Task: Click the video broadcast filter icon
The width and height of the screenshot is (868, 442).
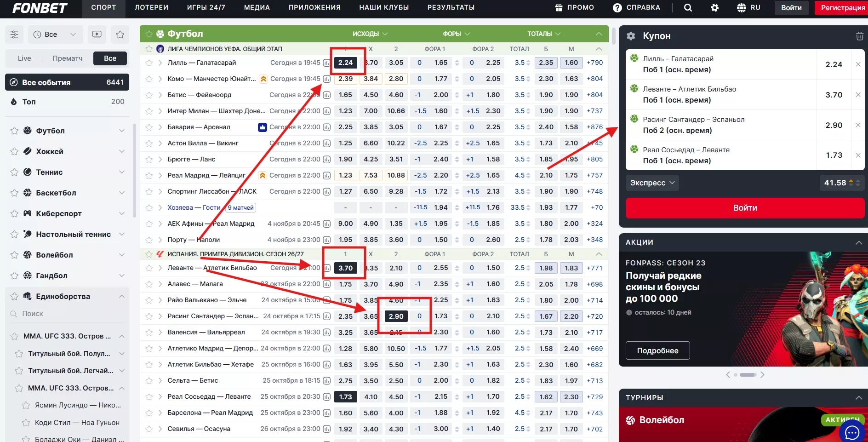Action: (x=97, y=34)
